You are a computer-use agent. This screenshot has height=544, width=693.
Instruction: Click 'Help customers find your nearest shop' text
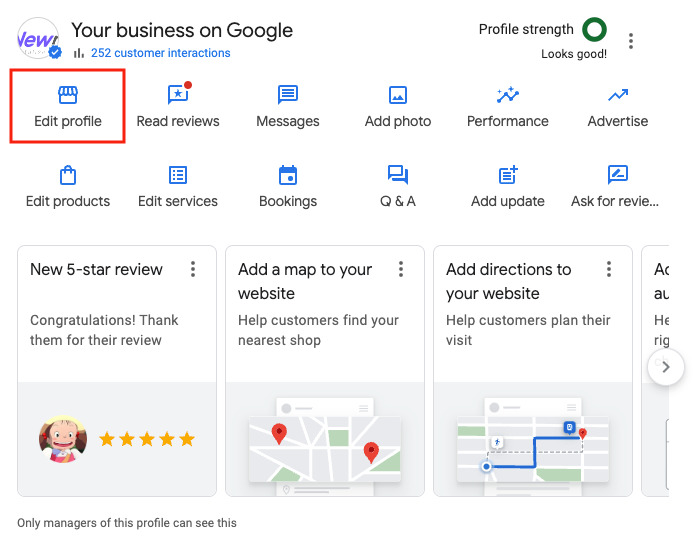pyautogui.click(x=318, y=330)
